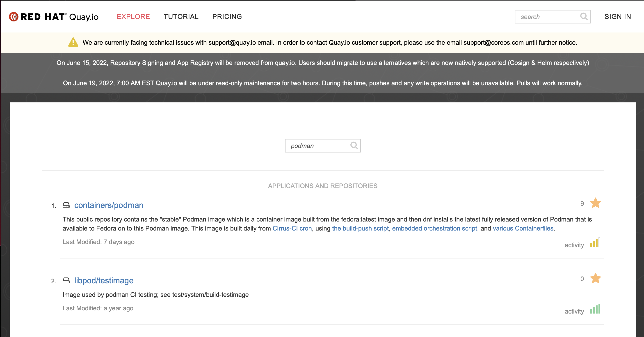Click the header search magnifier icon
Screen dimensions: 644x337
click(x=584, y=16)
